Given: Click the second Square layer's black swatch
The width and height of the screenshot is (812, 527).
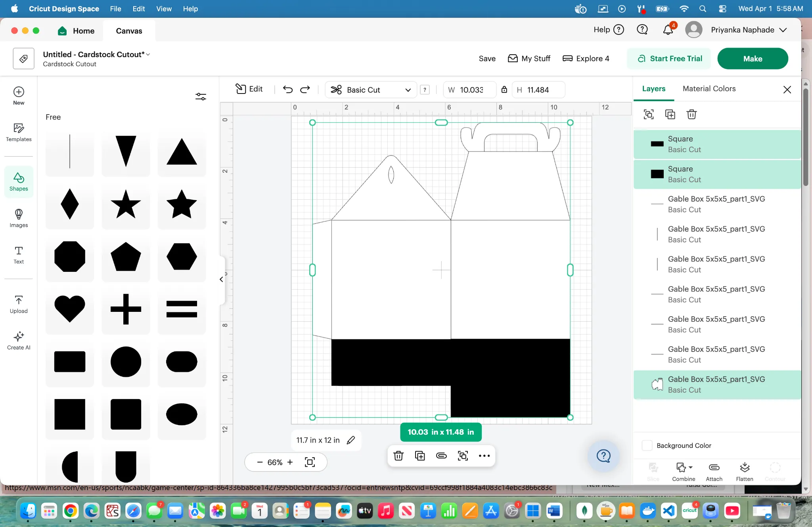Looking at the screenshot, I should (x=657, y=174).
